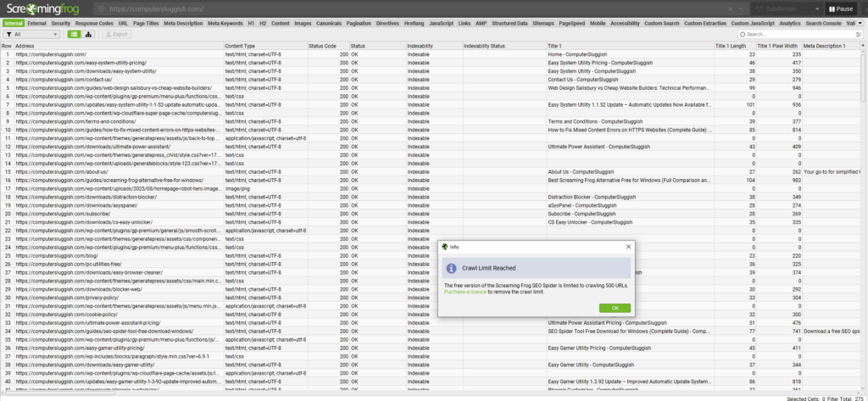Image resolution: width=868 pixels, height=401 pixels.
Task: Click 'Home - ComputerSluggish' title cell
Action: (630, 55)
